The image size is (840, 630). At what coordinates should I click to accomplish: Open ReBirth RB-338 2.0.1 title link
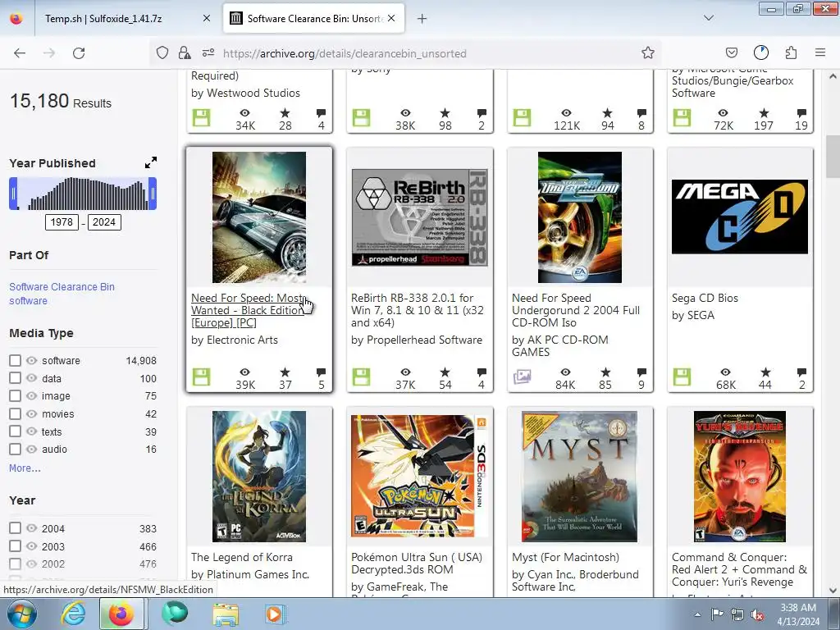pos(418,310)
